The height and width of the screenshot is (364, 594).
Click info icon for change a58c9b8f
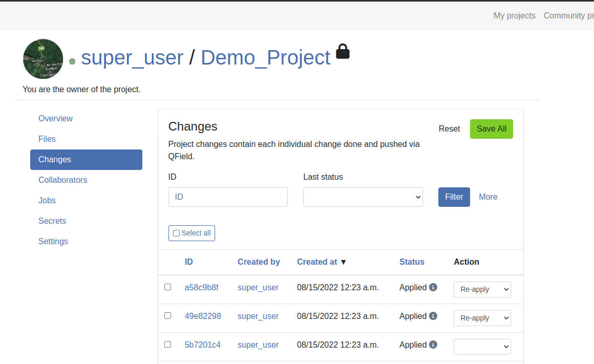tap(433, 287)
